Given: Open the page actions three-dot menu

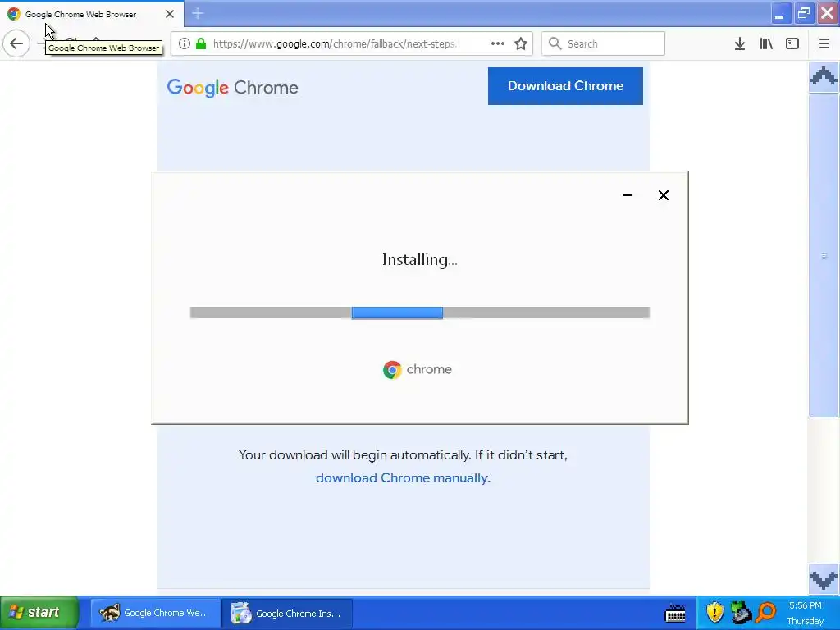Looking at the screenshot, I should 498,44.
